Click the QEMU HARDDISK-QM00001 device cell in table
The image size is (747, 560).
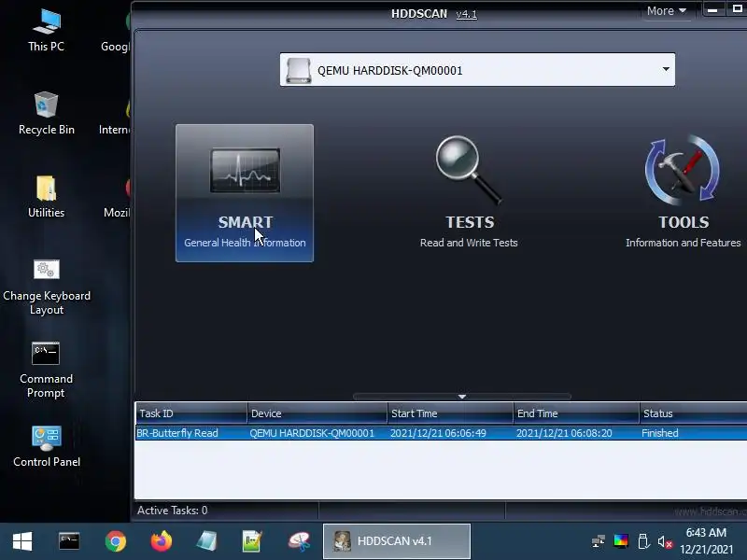[312, 433]
